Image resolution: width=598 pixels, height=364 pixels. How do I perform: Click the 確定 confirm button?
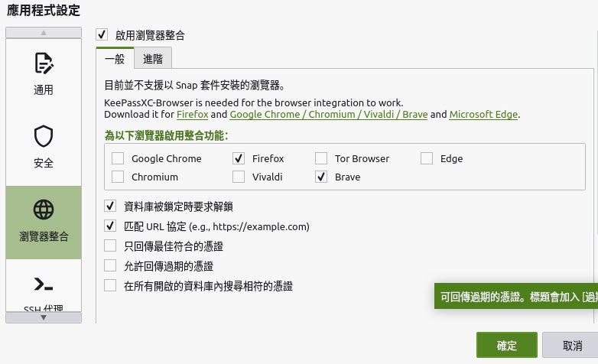tap(506, 345)
